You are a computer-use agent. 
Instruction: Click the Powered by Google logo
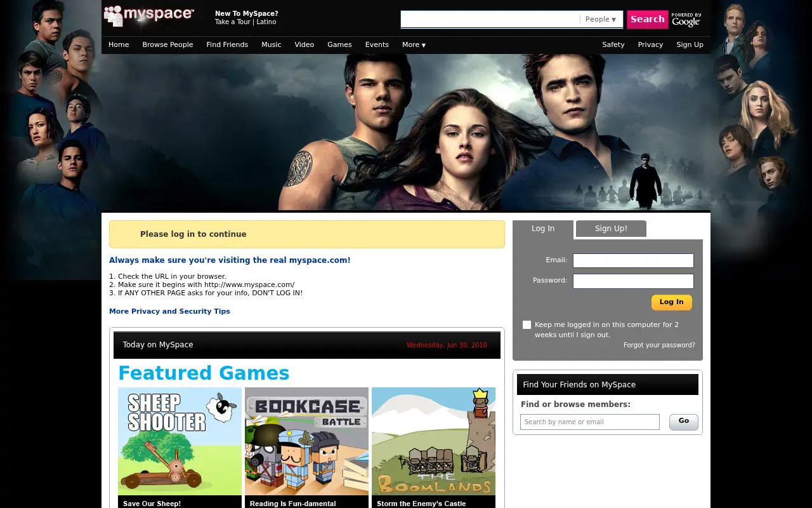(x=686, y=20)
